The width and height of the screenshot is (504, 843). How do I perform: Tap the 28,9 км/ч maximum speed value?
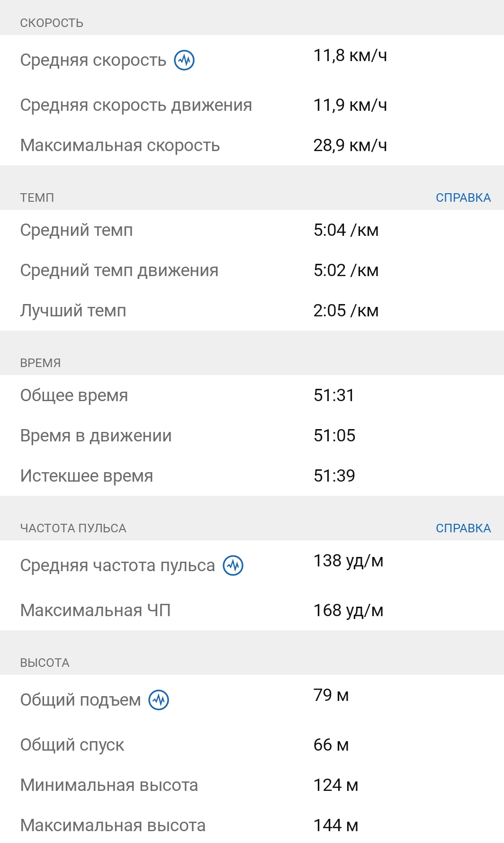pyautogui.click(x=350, y=145)
